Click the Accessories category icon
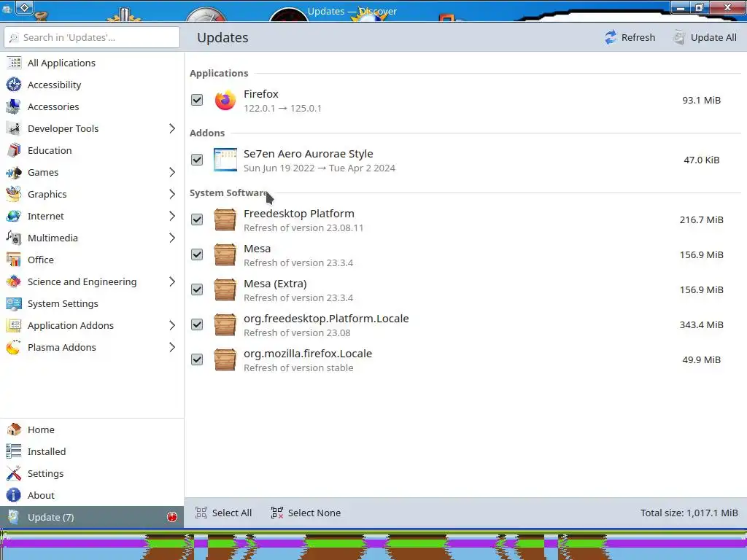747x560 pixels. tap(14, 106)
